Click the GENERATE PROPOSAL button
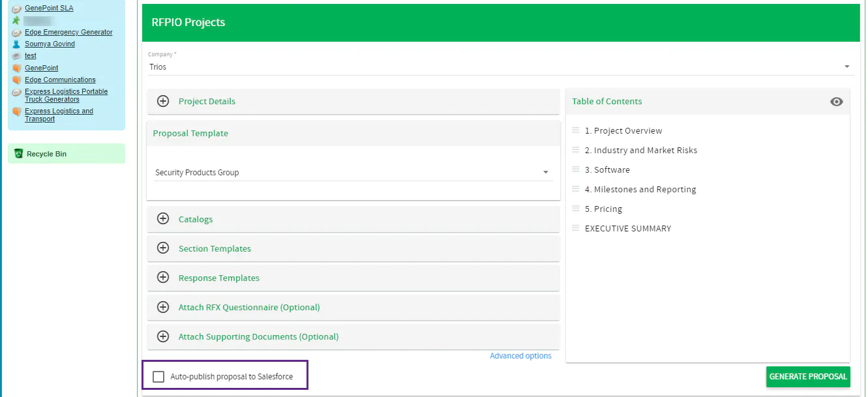Viewport: 868px width, 397px height. [x=808, y=376]
